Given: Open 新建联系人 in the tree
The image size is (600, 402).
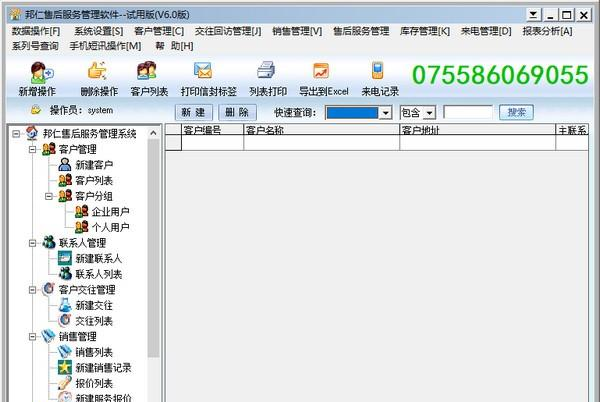Looking at the screenshot, I should (x=98, y=259).
